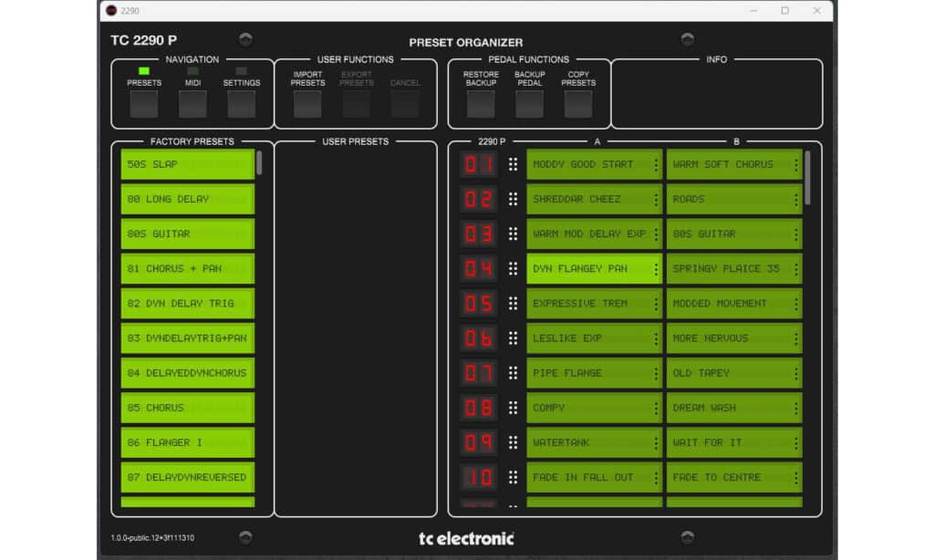
Task: Open options menu for DYN FLANGEY PAN
Action: 656,269
